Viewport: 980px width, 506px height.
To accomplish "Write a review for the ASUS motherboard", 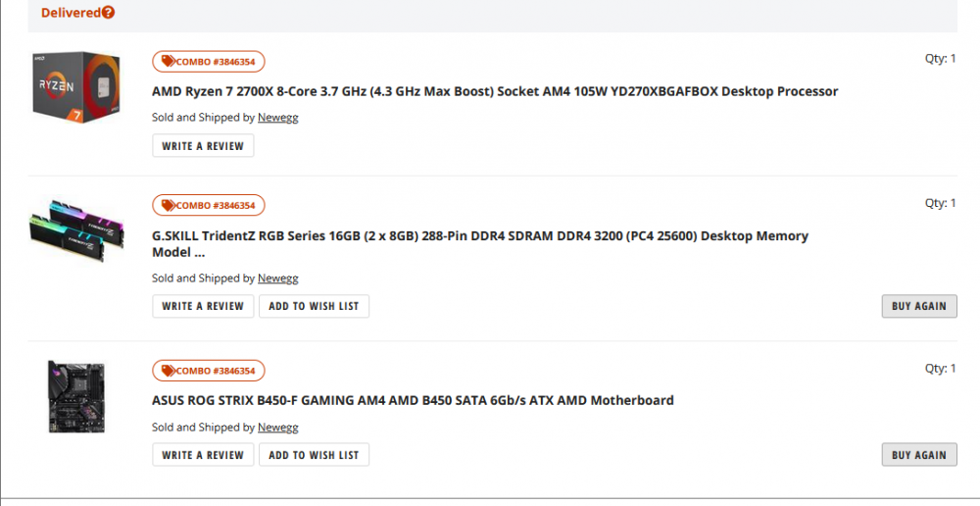I will pos(203,455).
